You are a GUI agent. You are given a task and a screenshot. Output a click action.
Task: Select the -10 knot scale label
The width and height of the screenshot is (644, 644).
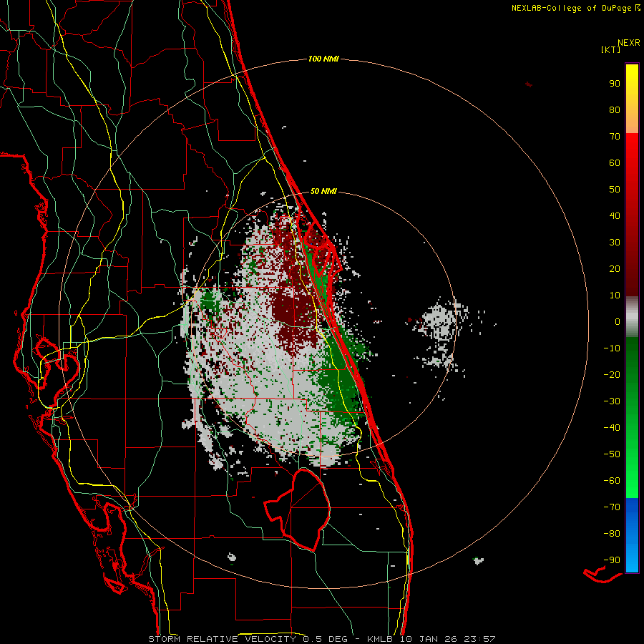click(x=612, y=348)
